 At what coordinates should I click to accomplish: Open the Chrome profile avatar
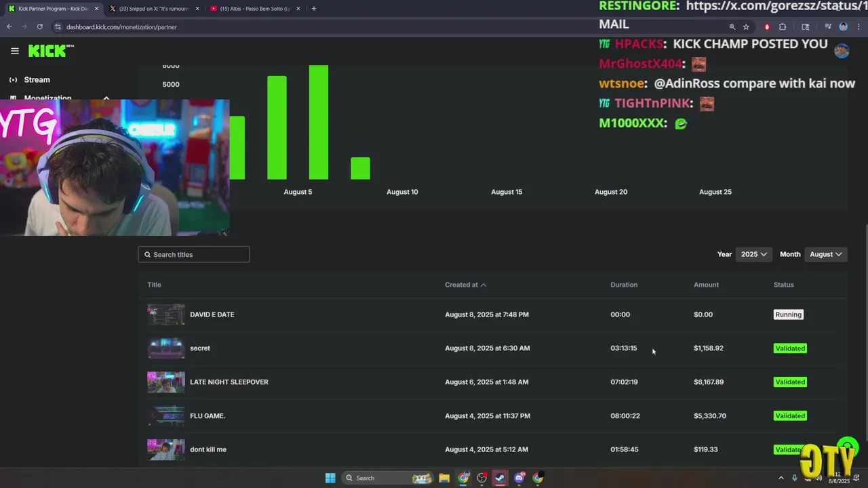[843, 26]
